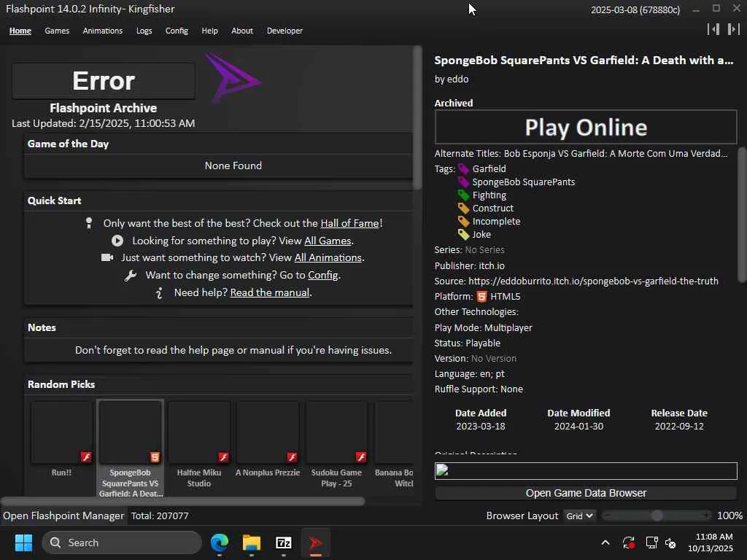Open Flashpoint Manager from status bar

63,516
